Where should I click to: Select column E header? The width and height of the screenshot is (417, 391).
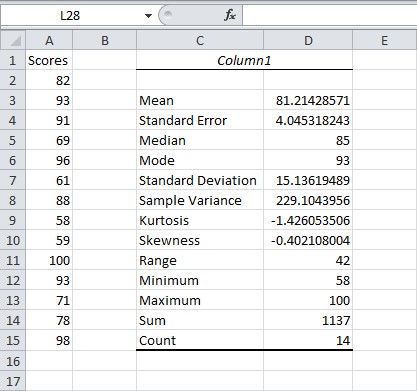[x=384, y=40]
